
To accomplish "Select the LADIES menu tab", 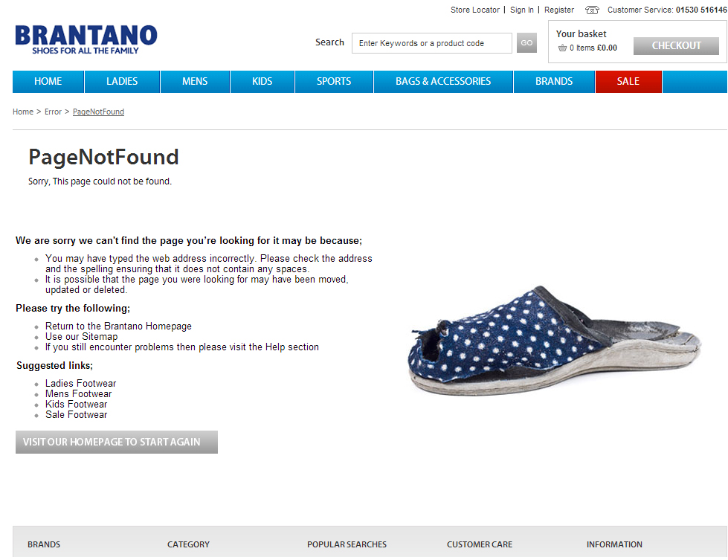I will pyautogui.click(x=122, y=81).
